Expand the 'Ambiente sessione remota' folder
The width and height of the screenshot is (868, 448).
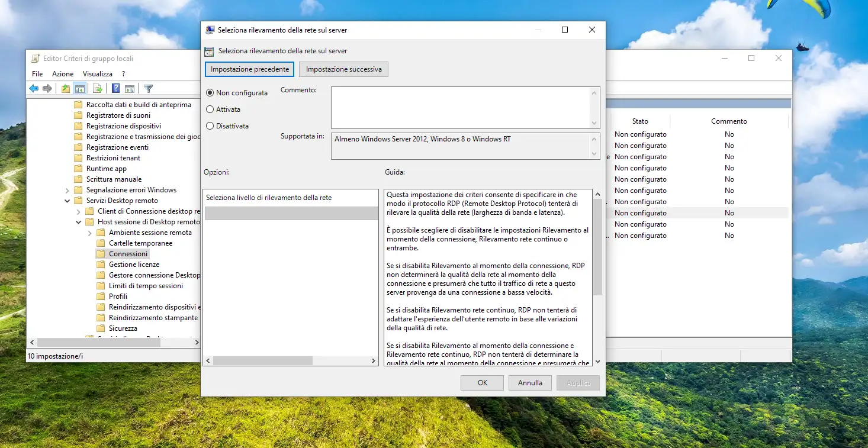click(90, 233)
